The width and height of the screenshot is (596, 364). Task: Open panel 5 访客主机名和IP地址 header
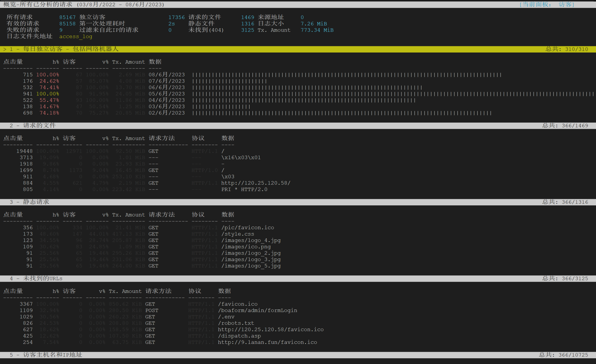pyautogui.click(x=298, y=355)
